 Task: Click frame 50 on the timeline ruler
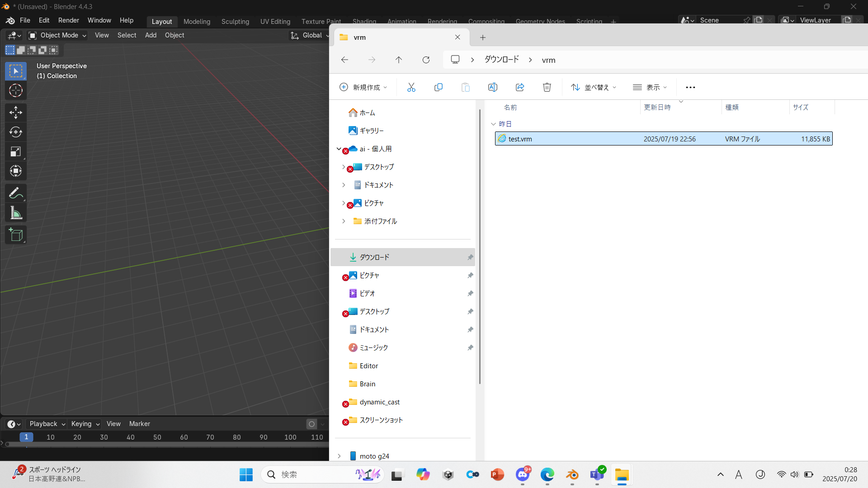[157, 437]
